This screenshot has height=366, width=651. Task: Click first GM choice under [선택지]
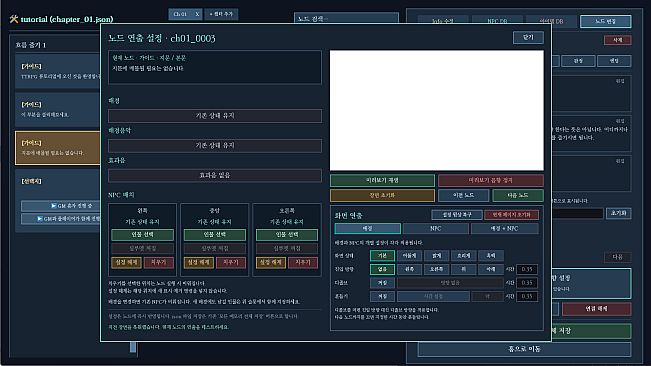tap(61, 206)
